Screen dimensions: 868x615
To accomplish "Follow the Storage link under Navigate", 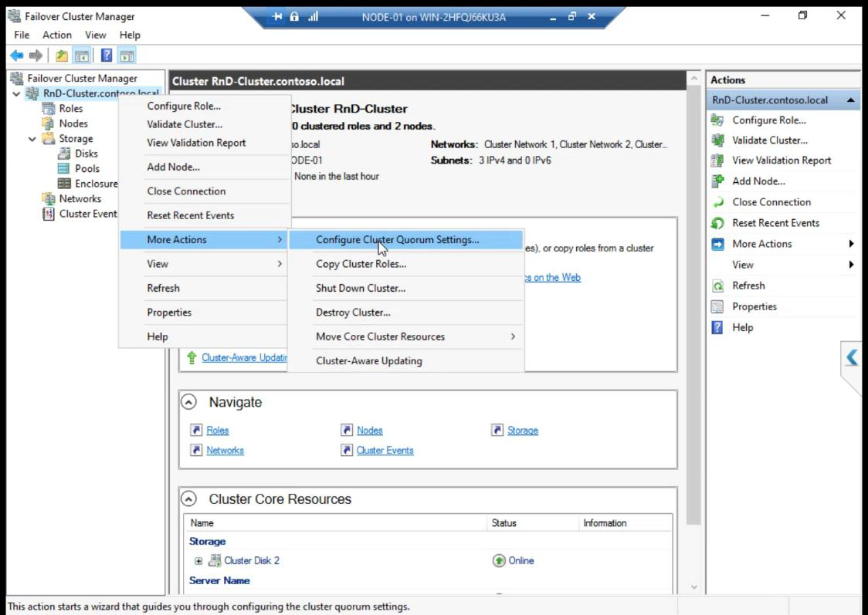I will [523, 431].
